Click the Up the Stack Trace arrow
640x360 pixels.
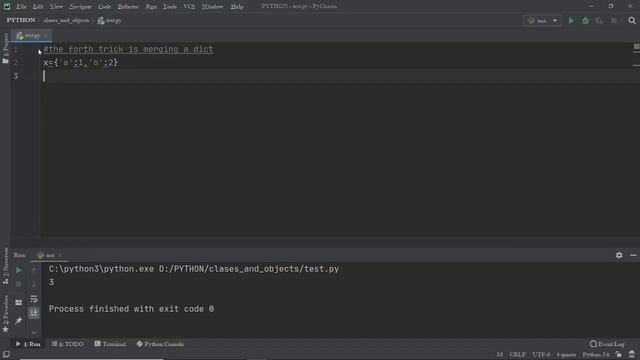[34, 270]
